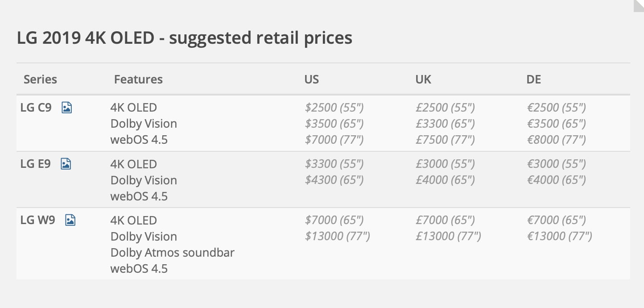Select the LG C9 series name
644x308 pixels.
pyautogui.click(x=36, y=108)
